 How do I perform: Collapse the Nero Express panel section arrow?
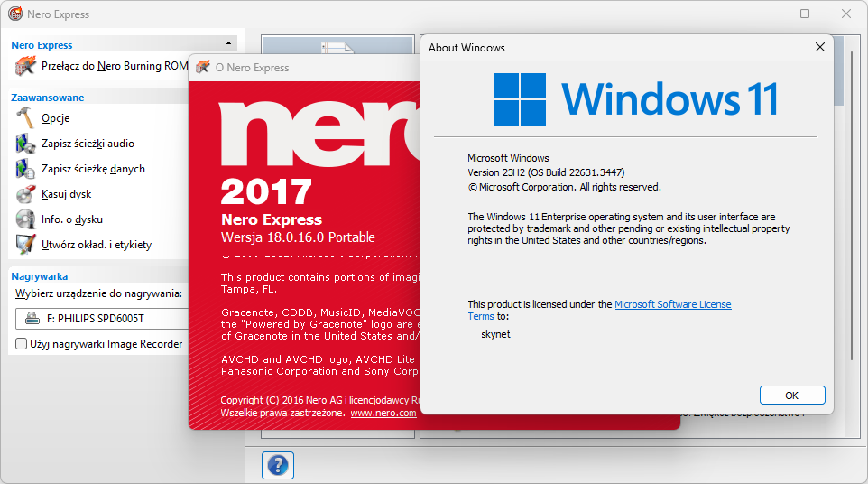[228, 43]
